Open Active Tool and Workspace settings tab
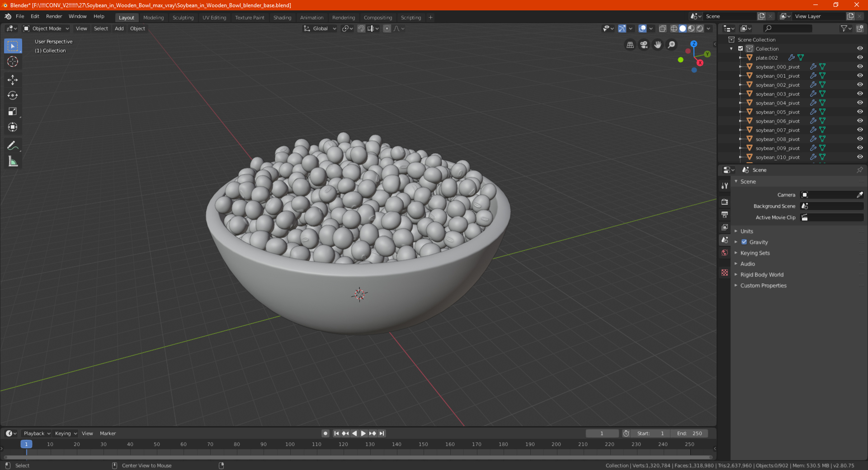 725,185
